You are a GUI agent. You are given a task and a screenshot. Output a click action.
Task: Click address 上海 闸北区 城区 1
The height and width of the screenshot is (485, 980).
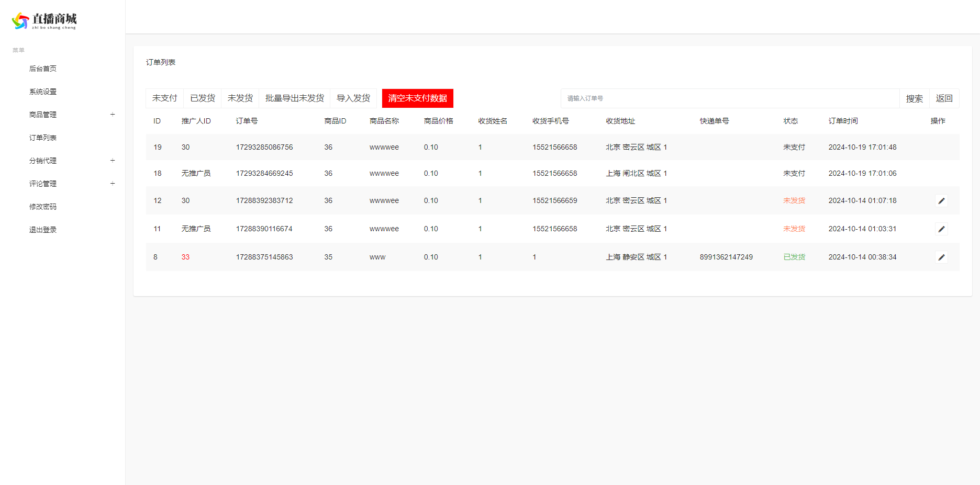pos(637,173)
